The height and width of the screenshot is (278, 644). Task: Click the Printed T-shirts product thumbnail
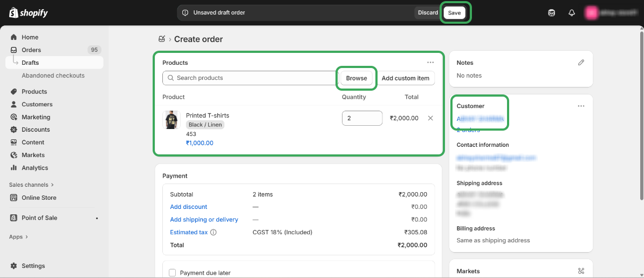(x=172, y=120)
